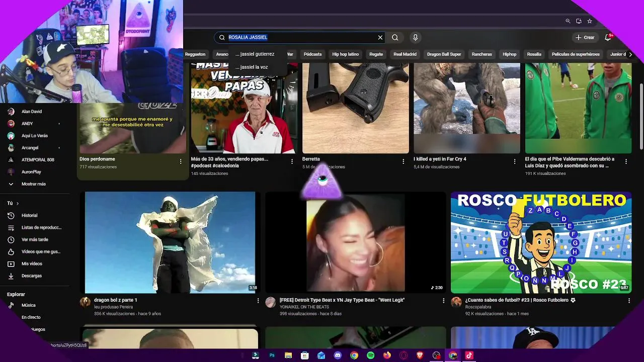The width and height of the screenshot is (644, 362).
Task: Open Roscopalabra channel link
Action: click(x=479, y=307)
